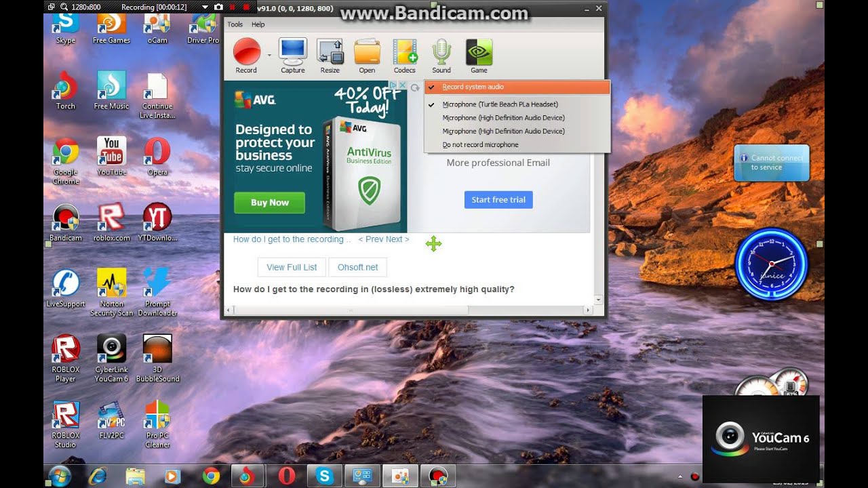Open Google Chrome desktop shortcut
Viewport: 868px width, 488px height.
[x=66, y=161]
